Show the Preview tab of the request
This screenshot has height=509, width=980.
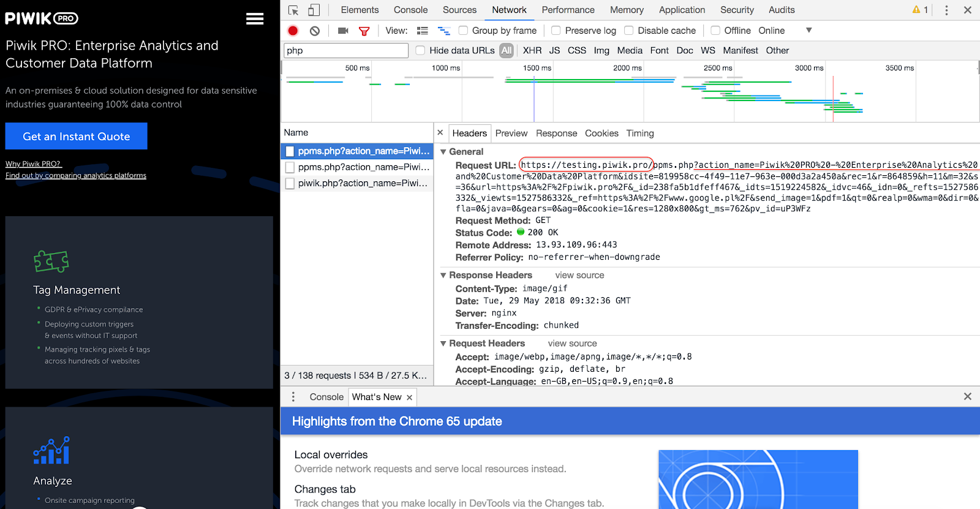coord(511,133)
